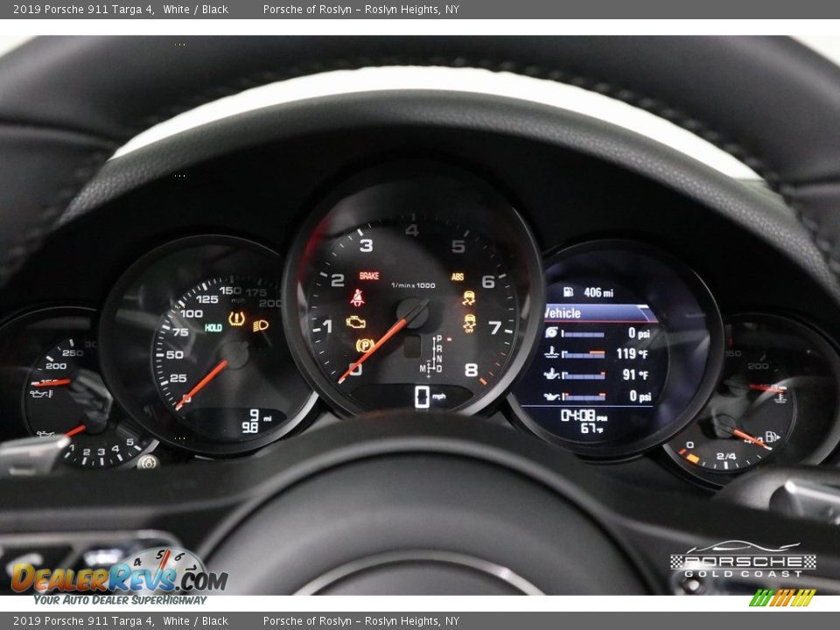840x630 pixels.
Task: Click the fuel gauge pump icon at 4/4
Action: pos(772,436)
